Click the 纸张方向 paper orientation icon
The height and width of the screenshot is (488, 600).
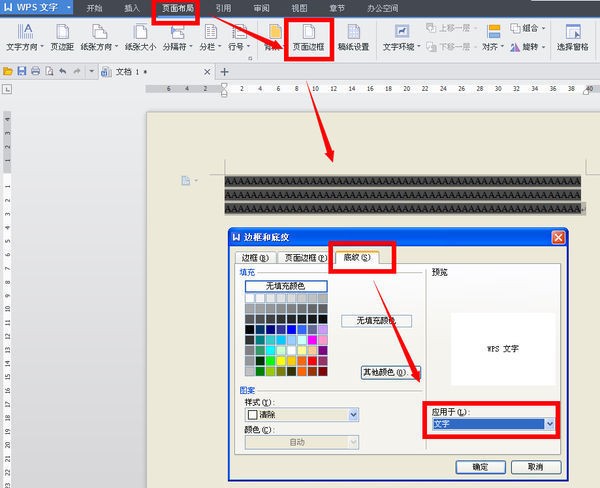(99, 32)
